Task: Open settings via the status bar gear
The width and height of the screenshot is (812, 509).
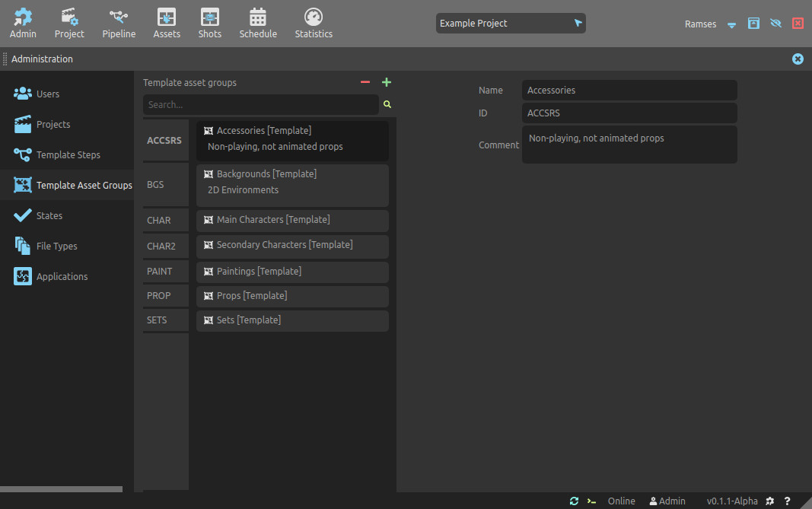Action: 770,501
